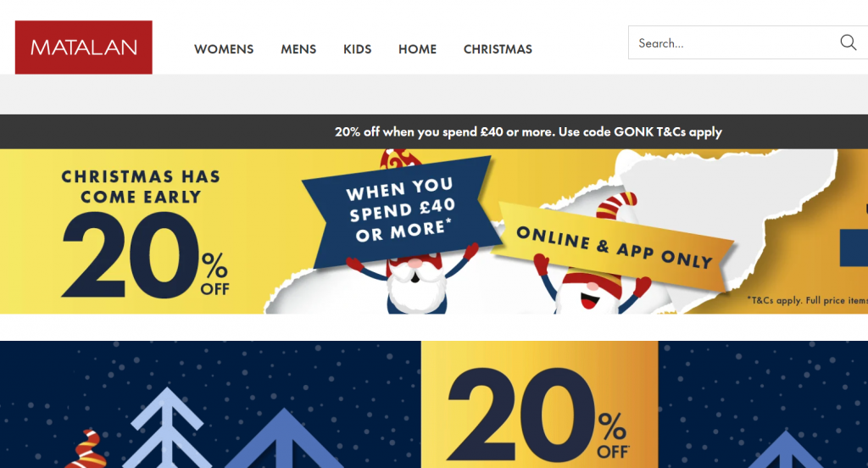Screen dimensions: 868x468
Task: Click the 'Christmas has come early' banner text
Action: click(x=141, y=187)
